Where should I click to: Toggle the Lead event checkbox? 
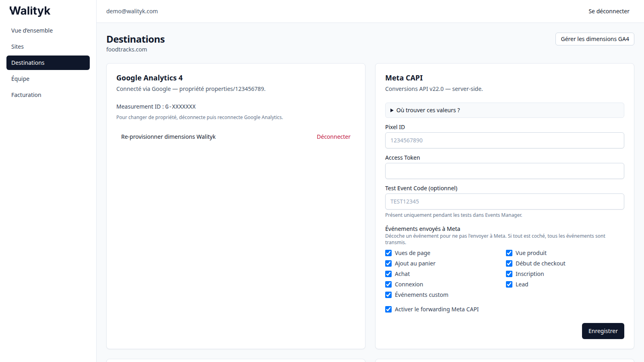pos(509,284)
